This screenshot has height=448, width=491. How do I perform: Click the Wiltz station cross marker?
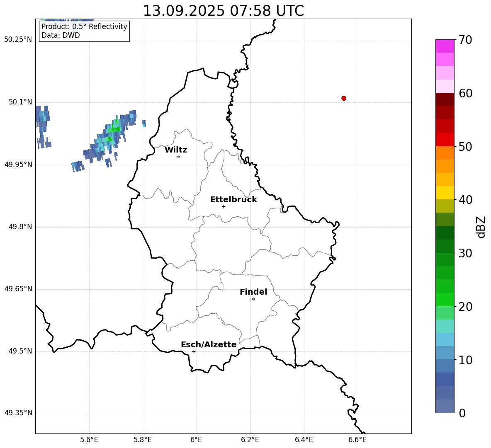(x=178, y=157)
